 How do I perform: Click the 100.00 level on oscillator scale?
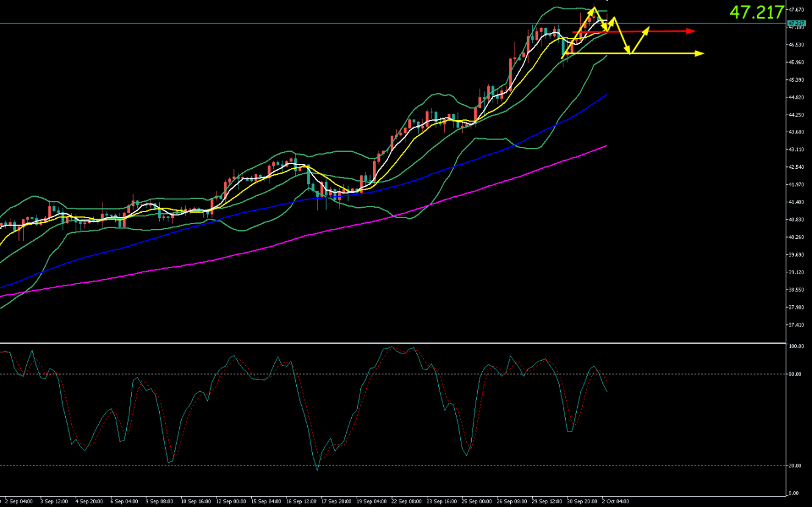795,346
